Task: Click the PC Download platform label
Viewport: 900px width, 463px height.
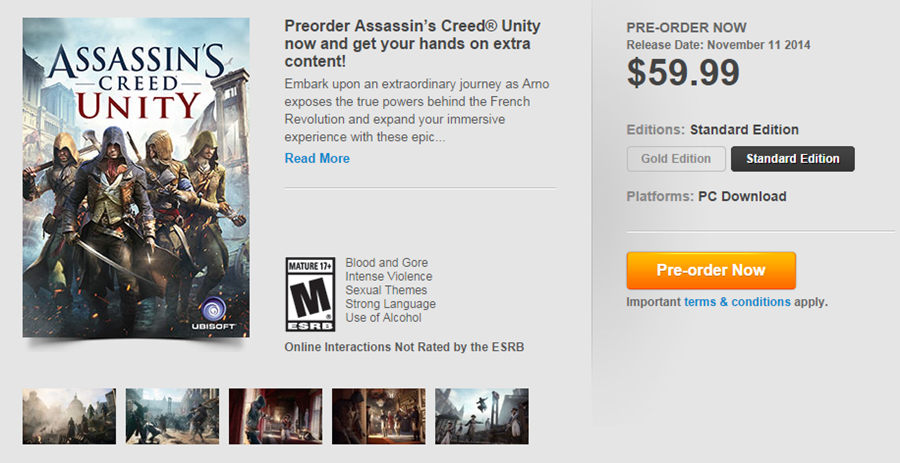Action: pyautogui.click(x=742, y=197)
